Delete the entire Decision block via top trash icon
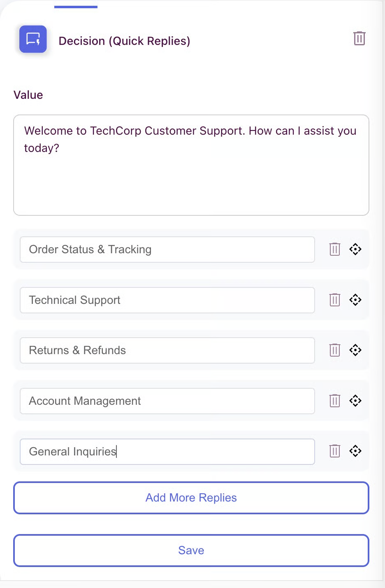385x588 pixels. (x=359, y=38)
